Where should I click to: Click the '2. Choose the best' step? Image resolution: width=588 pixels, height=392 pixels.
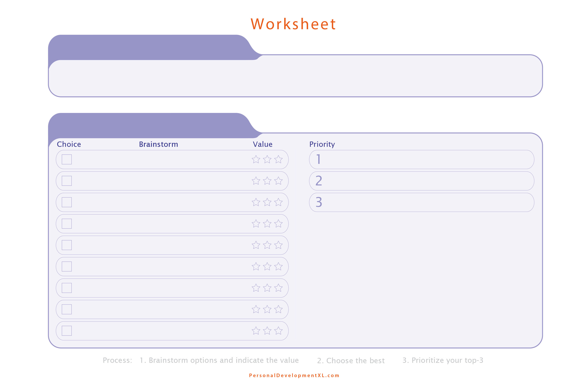[x=351, y=360]
